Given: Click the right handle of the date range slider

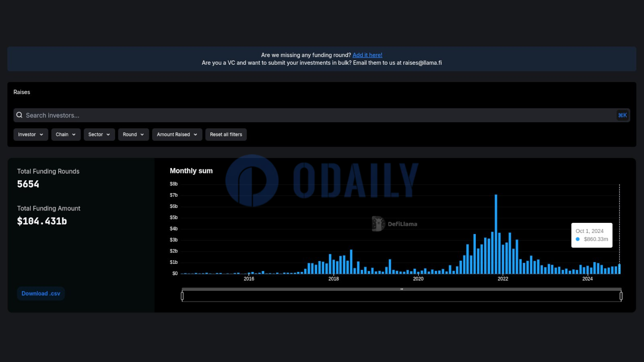Looking at the screenshot, I should [x=621, y=296].
